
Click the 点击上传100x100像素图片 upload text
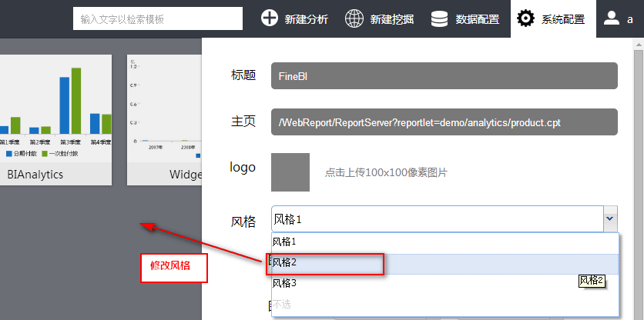[385, 172]
